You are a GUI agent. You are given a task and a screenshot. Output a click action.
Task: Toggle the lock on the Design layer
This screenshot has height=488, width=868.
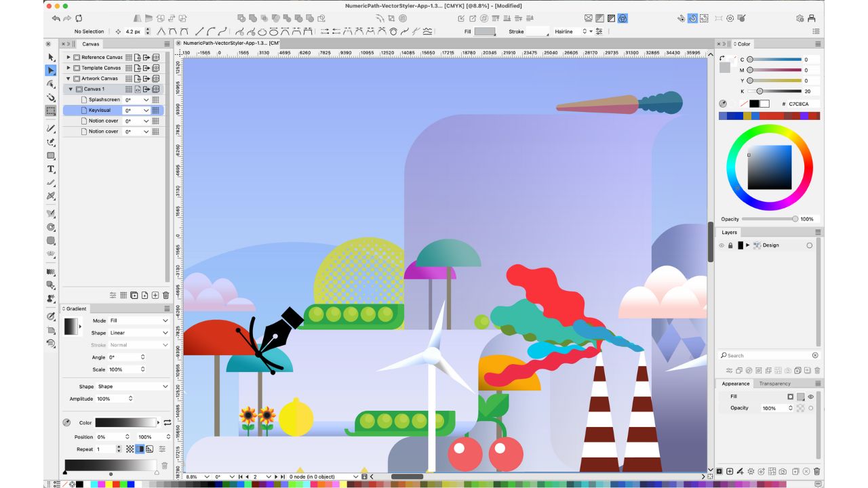point(730,245)
